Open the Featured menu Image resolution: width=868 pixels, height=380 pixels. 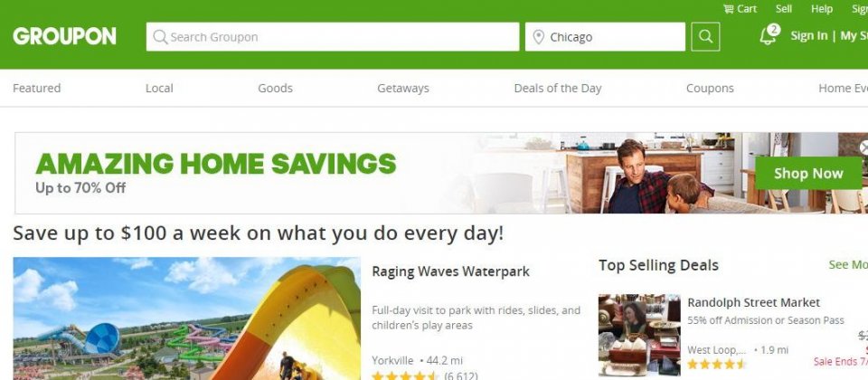point(36,88)
